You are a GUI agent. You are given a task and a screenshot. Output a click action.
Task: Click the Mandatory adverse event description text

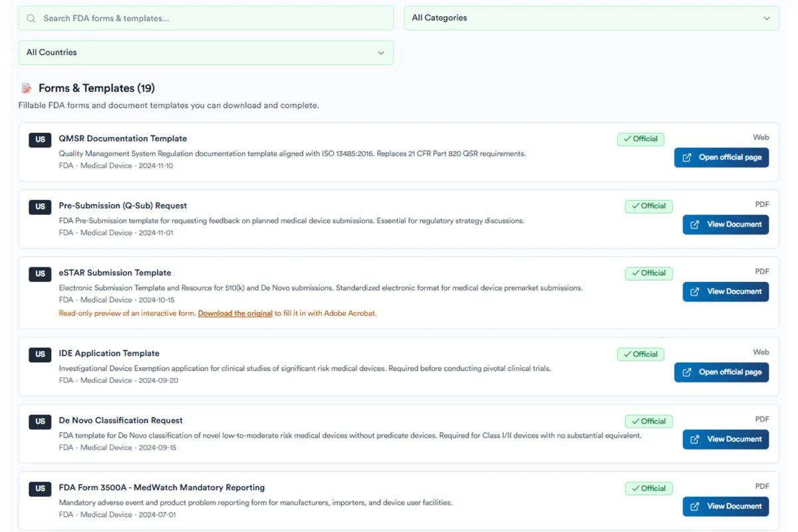(x=256, y=503)
